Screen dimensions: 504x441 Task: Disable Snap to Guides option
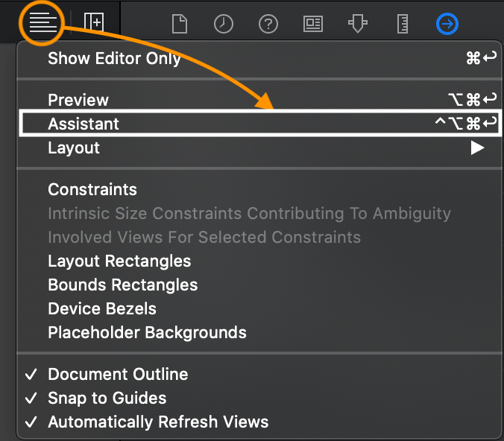pyautogui.click(x=107, y=398)
